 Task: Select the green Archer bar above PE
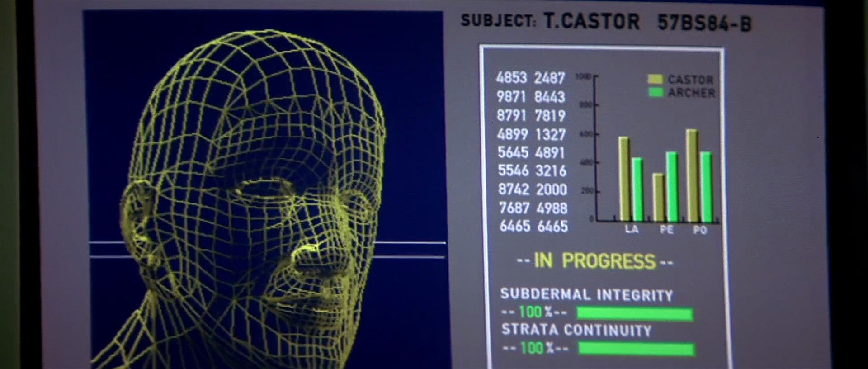tap(672, 186)
